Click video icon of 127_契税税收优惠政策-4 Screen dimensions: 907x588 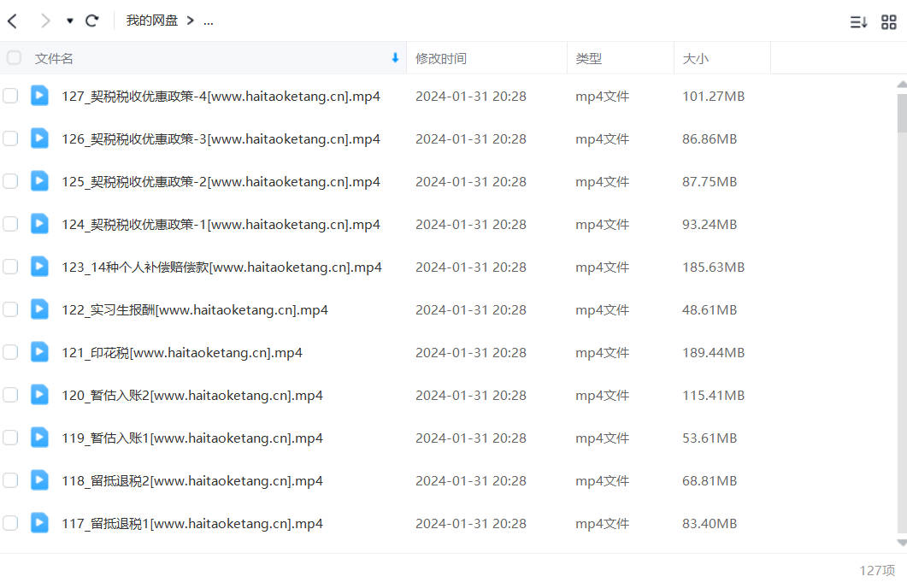click(x=39, y=96)
